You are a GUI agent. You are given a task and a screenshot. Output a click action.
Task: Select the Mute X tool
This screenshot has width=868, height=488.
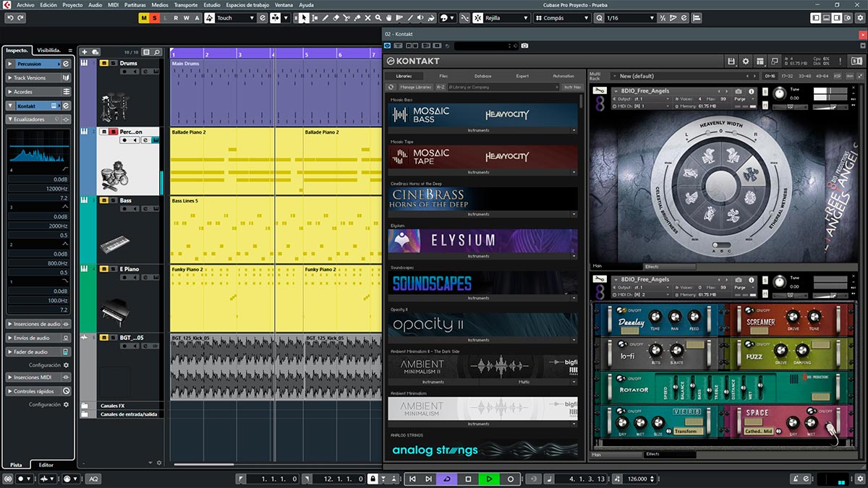[x=367, y=18]
